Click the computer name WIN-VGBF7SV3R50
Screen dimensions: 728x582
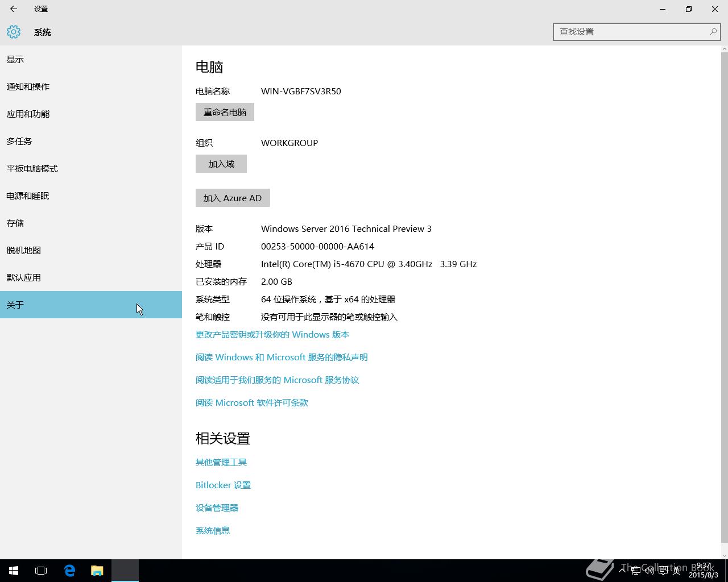pyautogui.click(x=301, y=91)
